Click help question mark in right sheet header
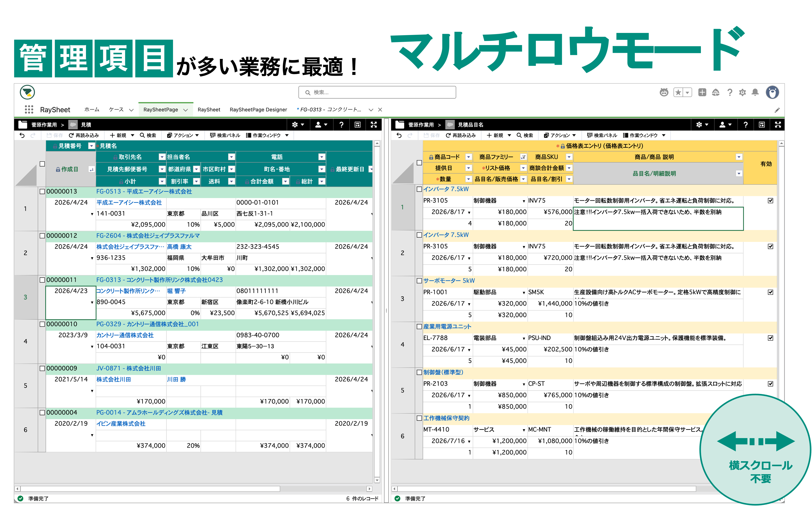The width and height of the screenshot is (812, 506). point(745,124)
